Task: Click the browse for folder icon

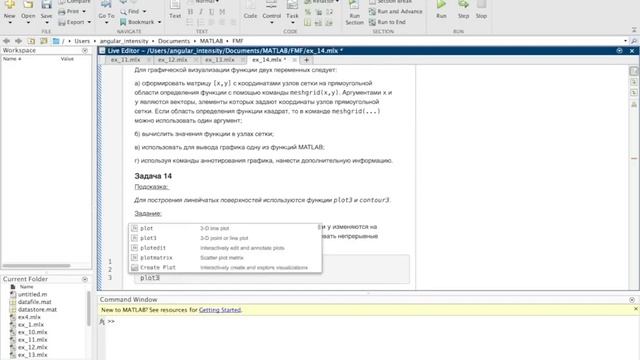Action: 44,41
